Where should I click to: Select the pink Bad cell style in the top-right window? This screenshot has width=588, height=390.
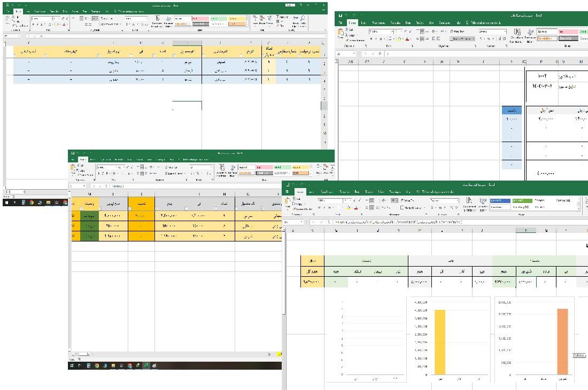pyautogui.click(x=567, y=32)
